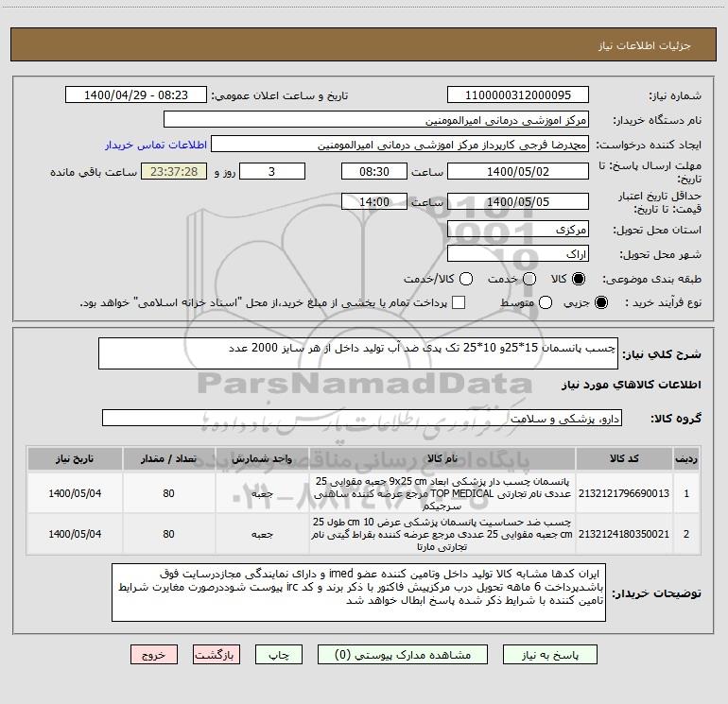The height and width of the screenshot is (704, 728).
Task: Click row number 1 cell
Action: pos(686,493)
